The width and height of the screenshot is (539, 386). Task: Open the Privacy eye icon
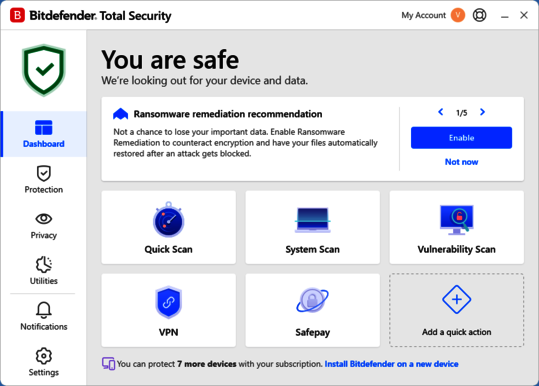pyautogui.click(x=44, y=219)
